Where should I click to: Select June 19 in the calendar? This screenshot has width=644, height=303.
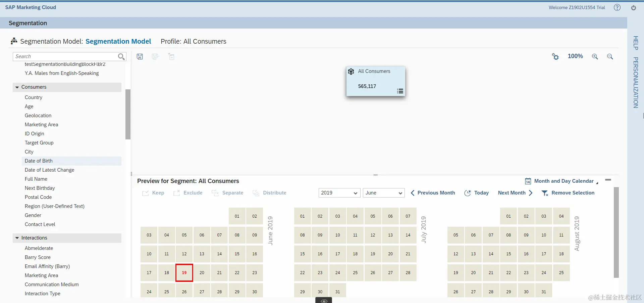(x=184, y=273)
